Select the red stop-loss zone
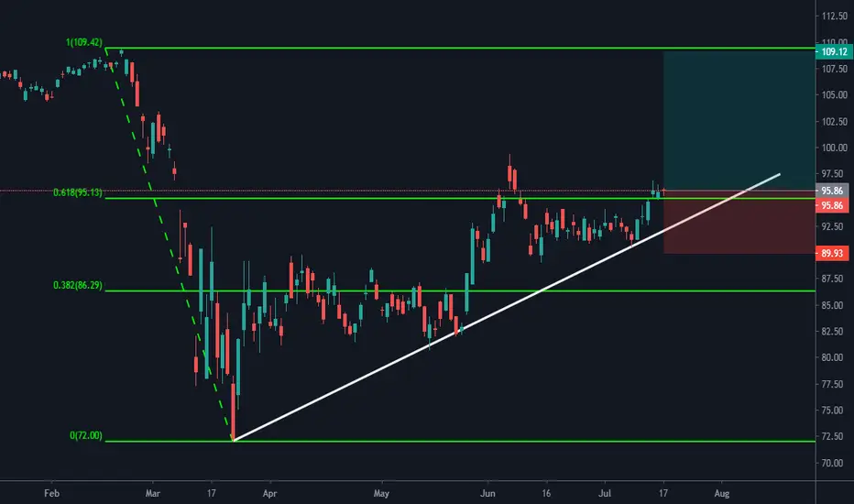This screenshot has height=504, width=854. [739, 222]
